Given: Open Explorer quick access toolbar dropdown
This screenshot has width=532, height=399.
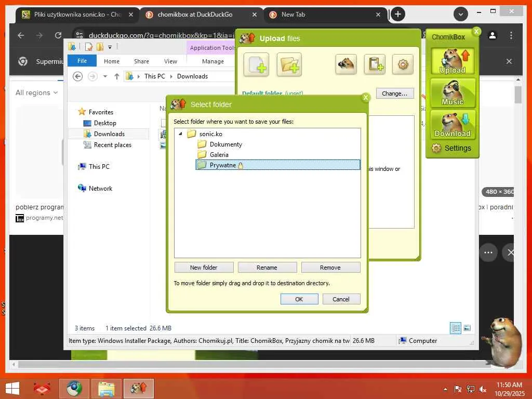Looking at the screenshot, I should point(110,47).
